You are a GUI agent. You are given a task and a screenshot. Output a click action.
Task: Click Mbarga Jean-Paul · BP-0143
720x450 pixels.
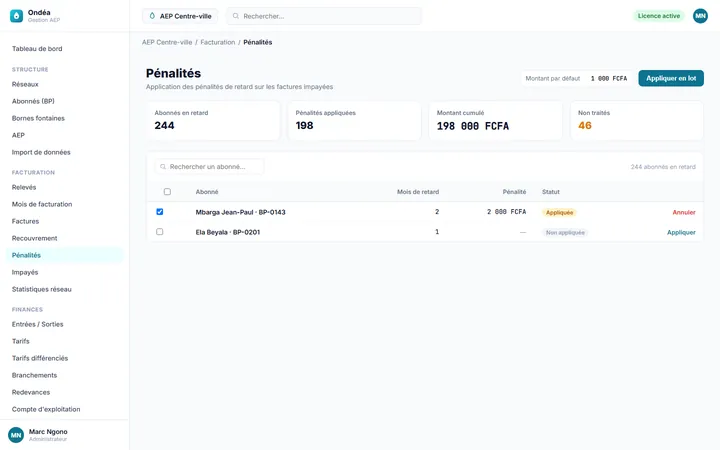click(240, 212)
